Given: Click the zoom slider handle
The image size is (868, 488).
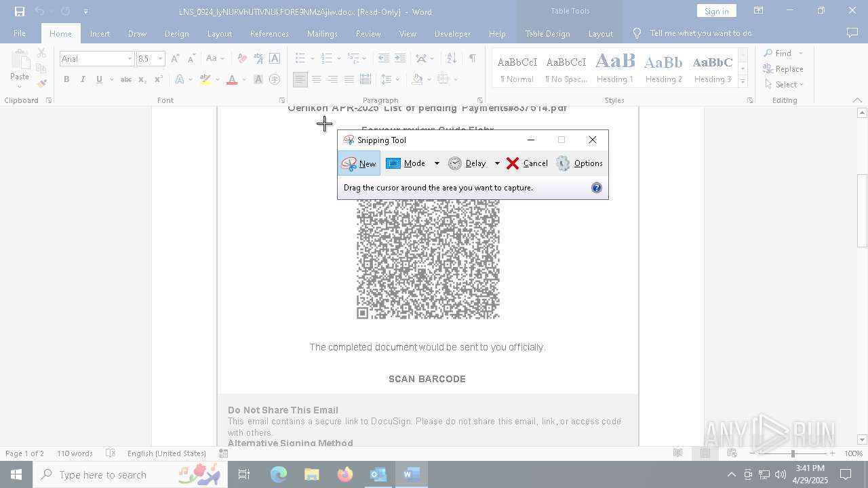Looking at the screenshot, I should (793, 453).
